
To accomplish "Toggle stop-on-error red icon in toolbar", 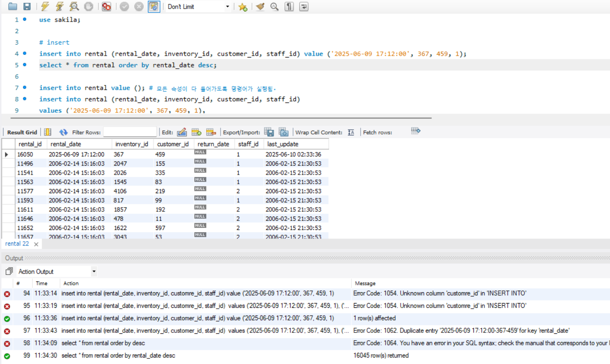I will pos(106,6).
